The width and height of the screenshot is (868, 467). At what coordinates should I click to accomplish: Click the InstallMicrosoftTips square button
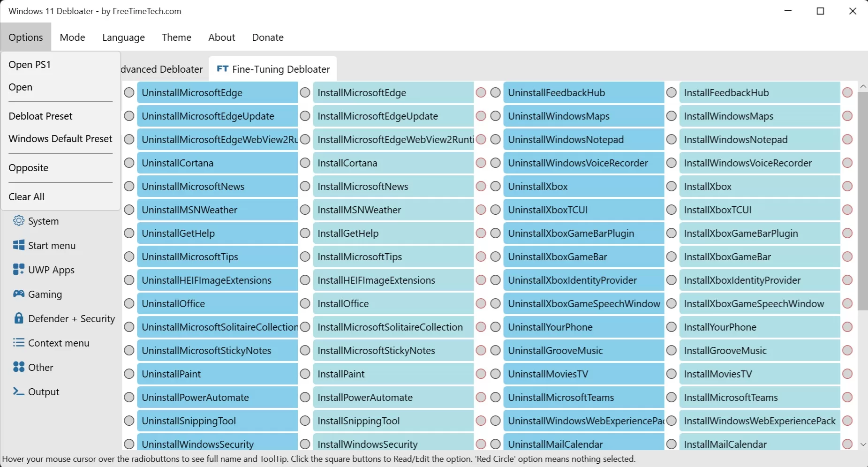point(393,256)
